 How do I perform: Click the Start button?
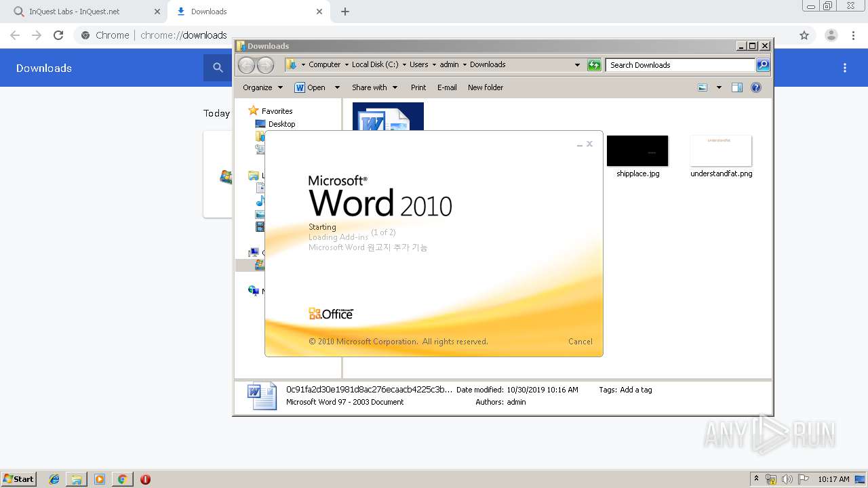coord(18,479)
